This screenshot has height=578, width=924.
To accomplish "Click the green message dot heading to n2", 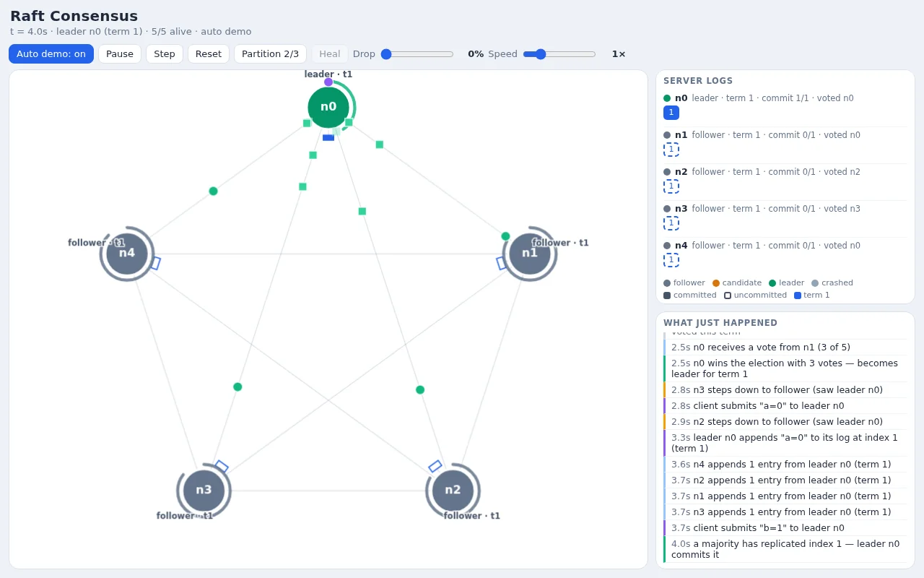I will click(x=420, y=389).
